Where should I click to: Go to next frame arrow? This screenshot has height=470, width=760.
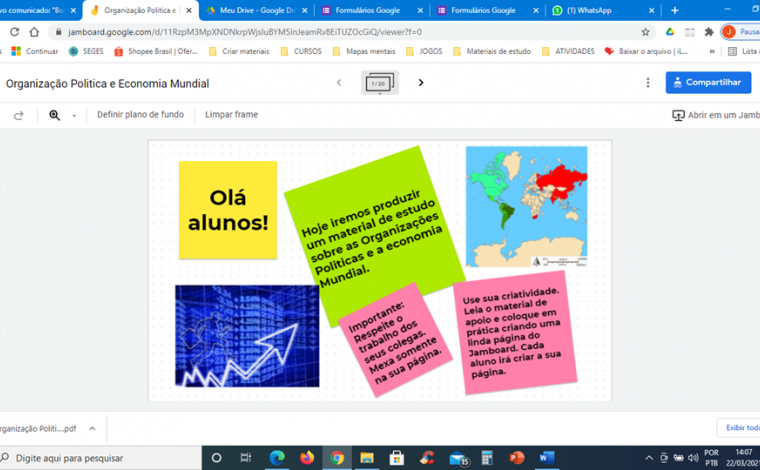[421, 83]
